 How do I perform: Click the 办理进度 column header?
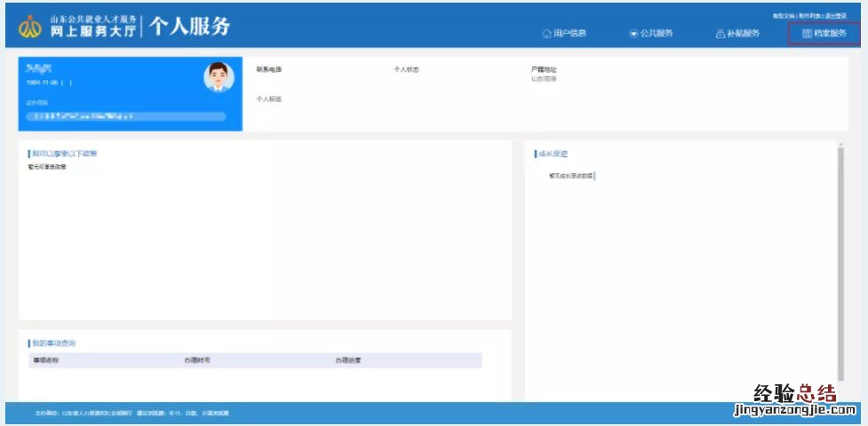[348, 360]
